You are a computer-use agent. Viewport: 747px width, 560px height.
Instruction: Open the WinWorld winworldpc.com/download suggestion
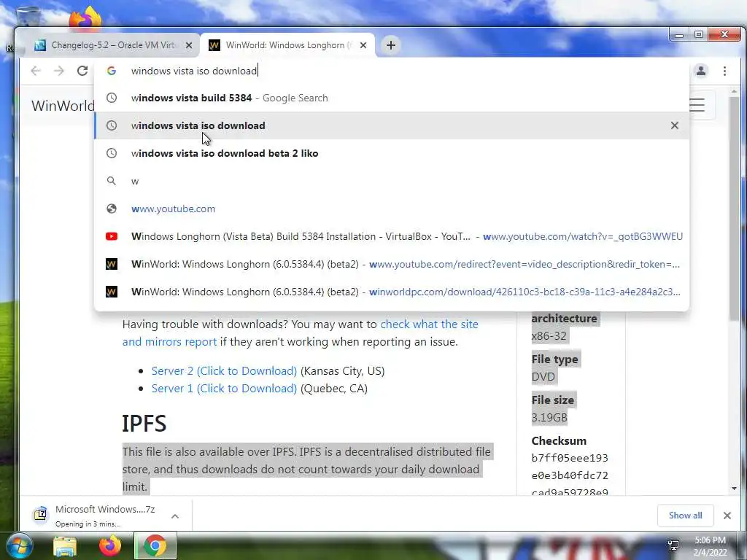[x=392, y=292]
